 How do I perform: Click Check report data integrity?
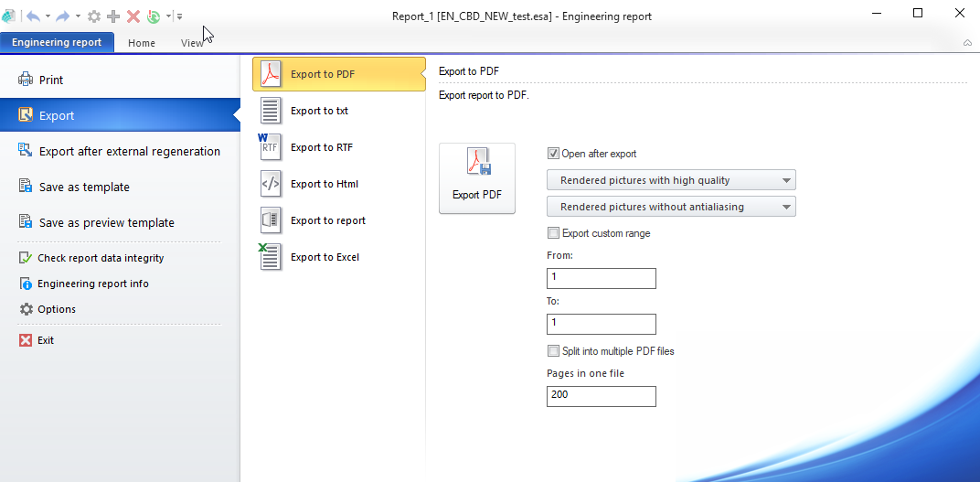tap(101, 258)
